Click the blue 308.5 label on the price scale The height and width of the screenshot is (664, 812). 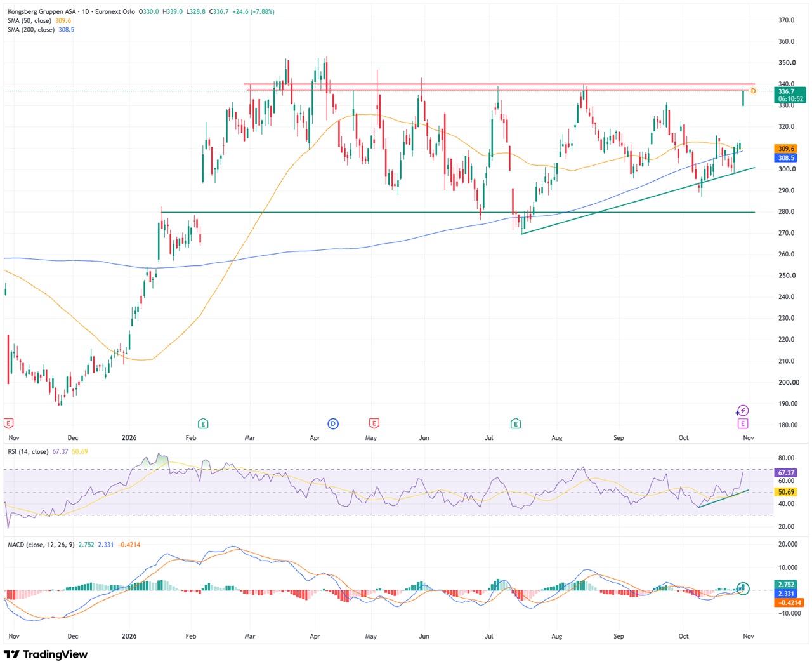[x=786, y=157]
